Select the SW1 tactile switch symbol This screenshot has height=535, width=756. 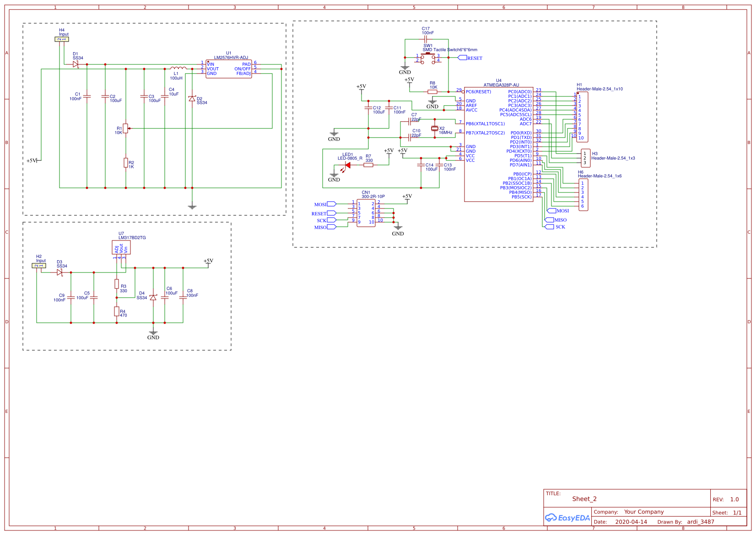point(428,57)
